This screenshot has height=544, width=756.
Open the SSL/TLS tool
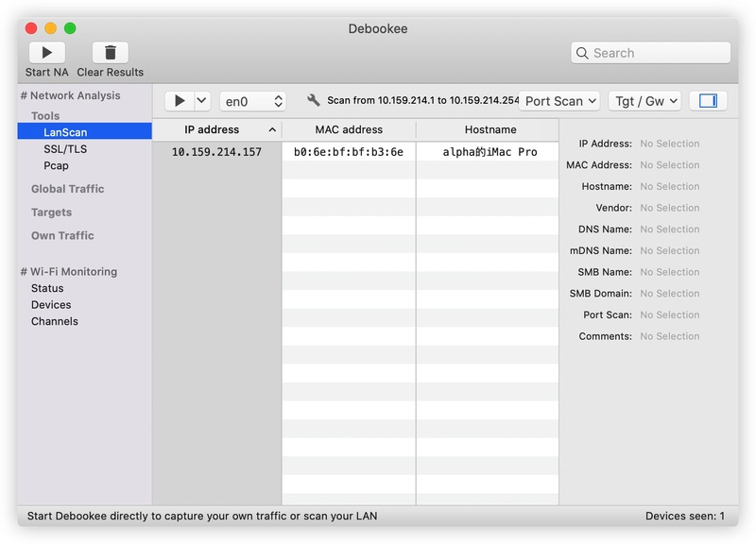click(65, 149)
